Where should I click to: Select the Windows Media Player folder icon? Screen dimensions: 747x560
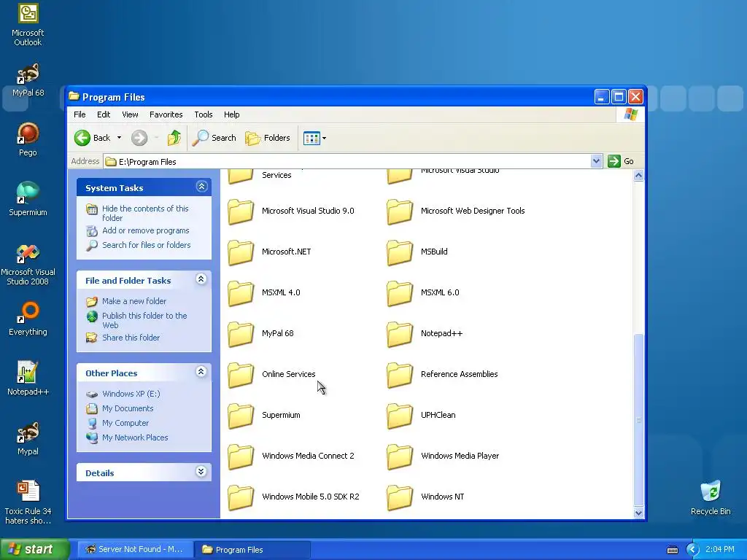pos(400,456)
